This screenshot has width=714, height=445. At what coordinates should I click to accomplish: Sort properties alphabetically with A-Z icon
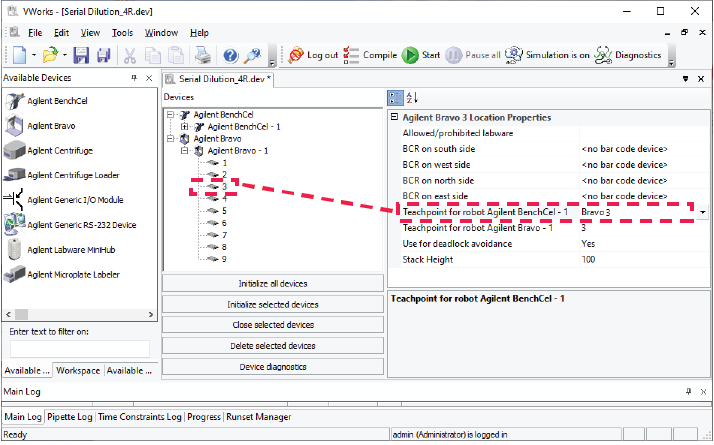coord(412,97)
